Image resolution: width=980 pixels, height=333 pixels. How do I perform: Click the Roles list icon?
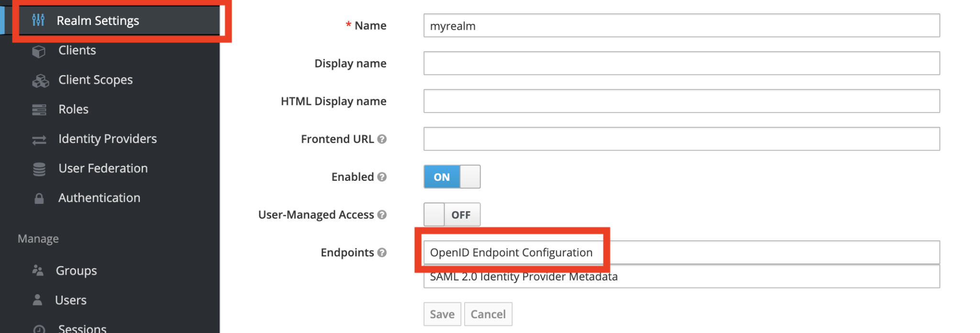(39, 110)
